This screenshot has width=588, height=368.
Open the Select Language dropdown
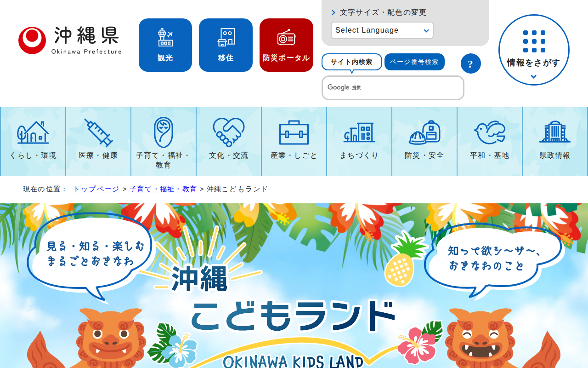[x=382, y=30]
